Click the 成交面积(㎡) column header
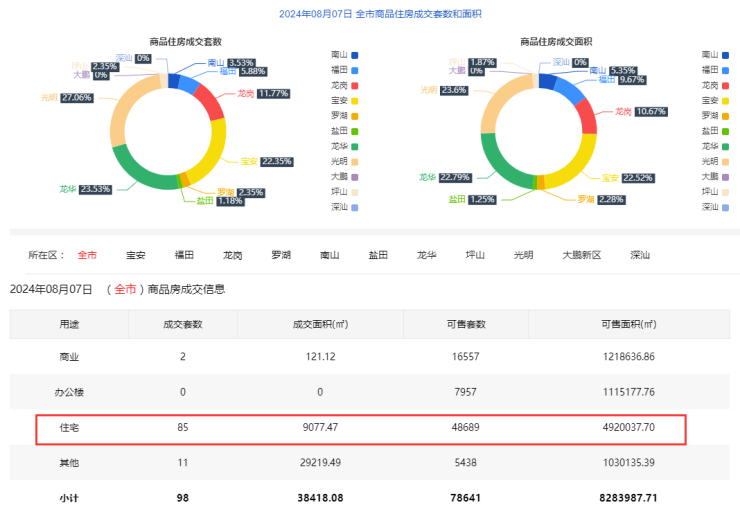This screenshot has height=523, width=740. click(320, 324)
